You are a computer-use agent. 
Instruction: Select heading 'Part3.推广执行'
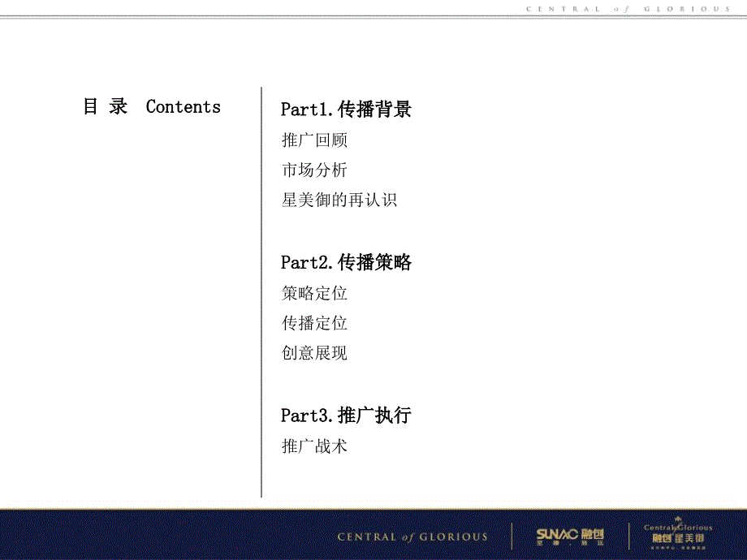pyautogui.click(x=346, y=416)
